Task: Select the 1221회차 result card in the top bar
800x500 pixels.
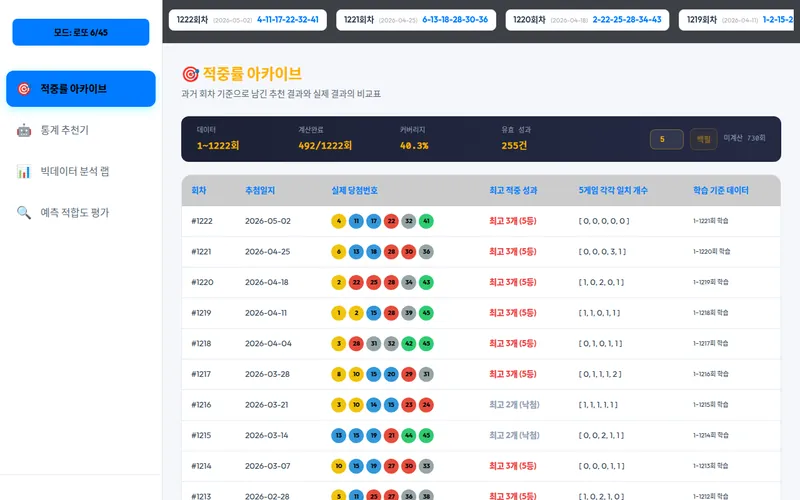Action: 416,20
